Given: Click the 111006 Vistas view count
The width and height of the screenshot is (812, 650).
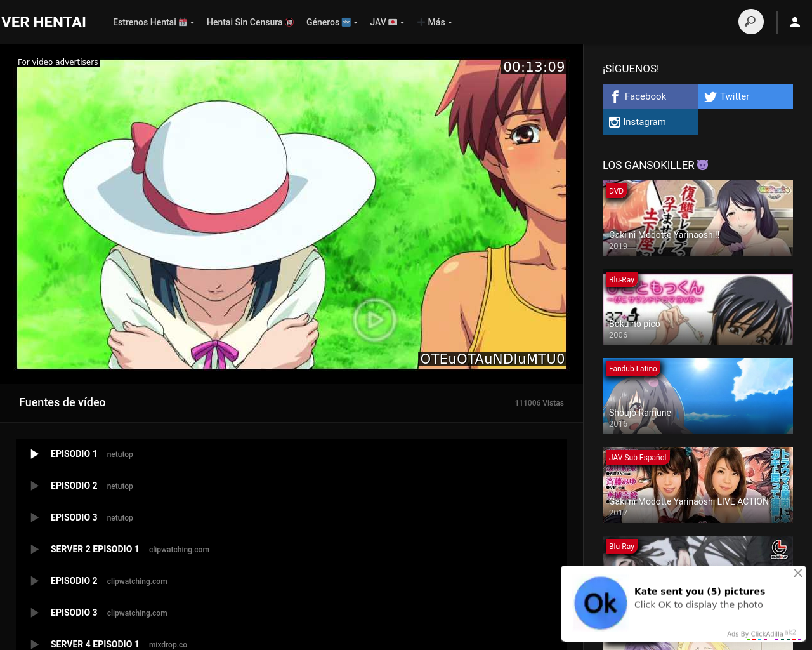Looking at the screenshot, I should tap(539, 403).
